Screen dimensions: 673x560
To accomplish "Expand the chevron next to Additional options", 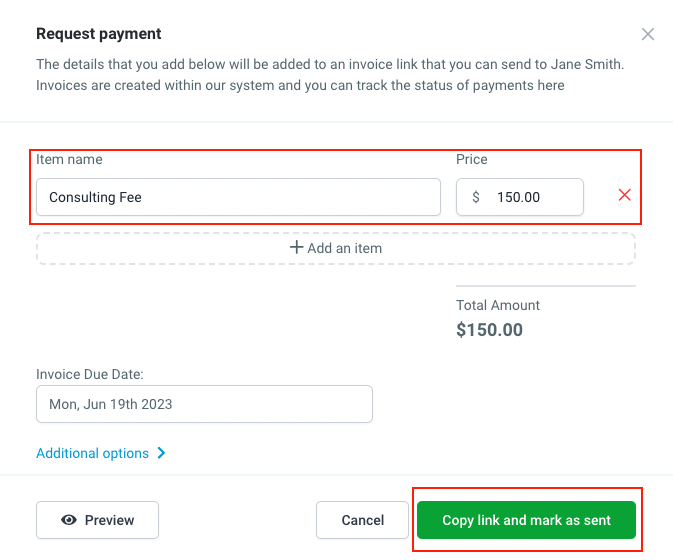I will pyautogui.click(x=162, y=453).
